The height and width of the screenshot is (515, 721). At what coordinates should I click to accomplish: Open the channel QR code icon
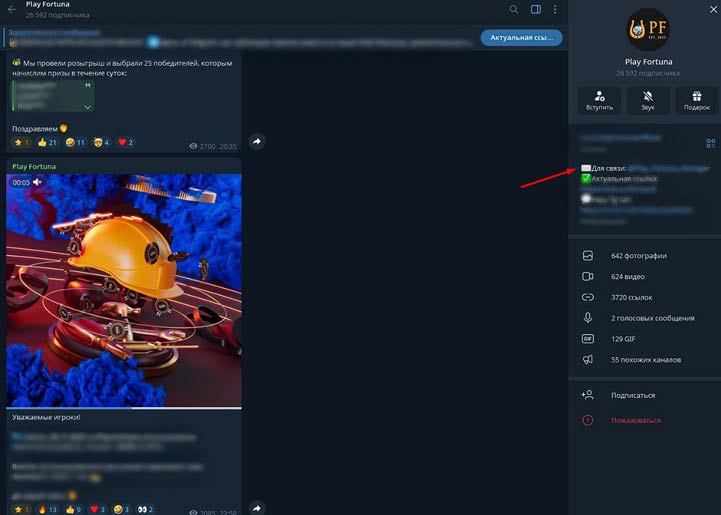711,143
